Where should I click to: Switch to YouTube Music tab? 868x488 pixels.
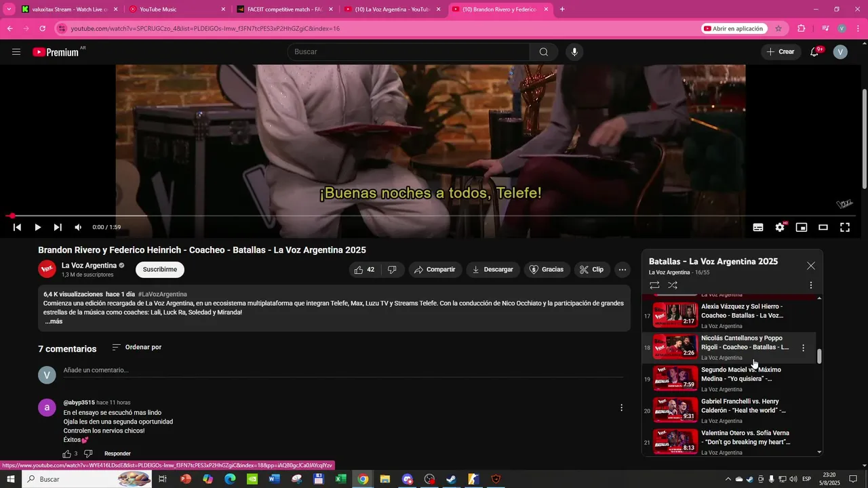point(176,9)
